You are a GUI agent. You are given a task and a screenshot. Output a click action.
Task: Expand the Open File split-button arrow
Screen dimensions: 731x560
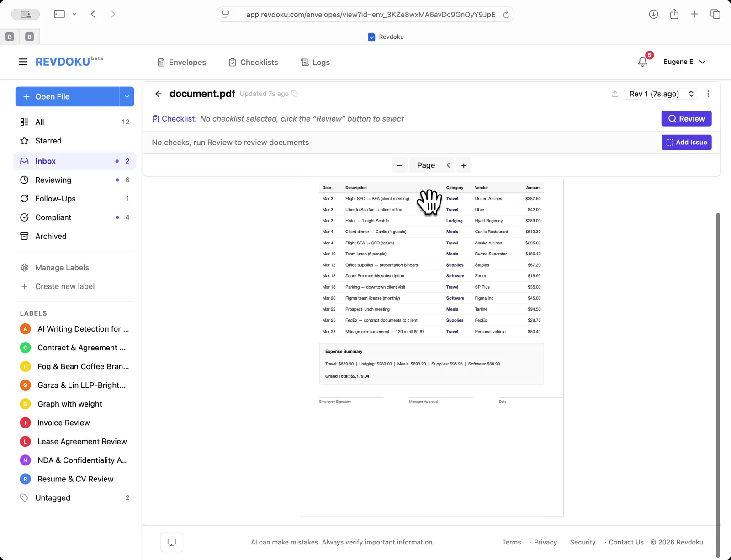pos(127,96)
